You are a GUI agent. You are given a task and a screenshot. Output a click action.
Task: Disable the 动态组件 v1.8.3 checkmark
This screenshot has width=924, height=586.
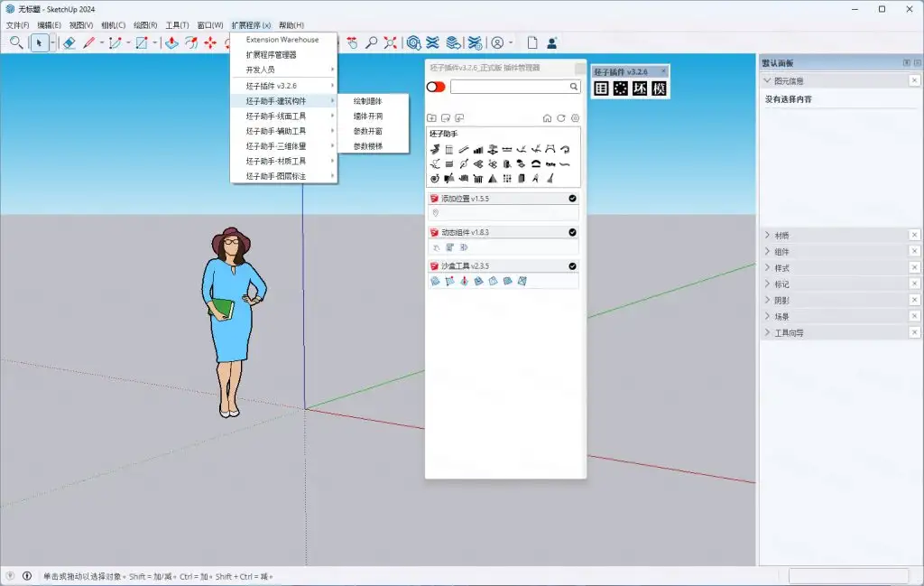(x=572, y=232)
